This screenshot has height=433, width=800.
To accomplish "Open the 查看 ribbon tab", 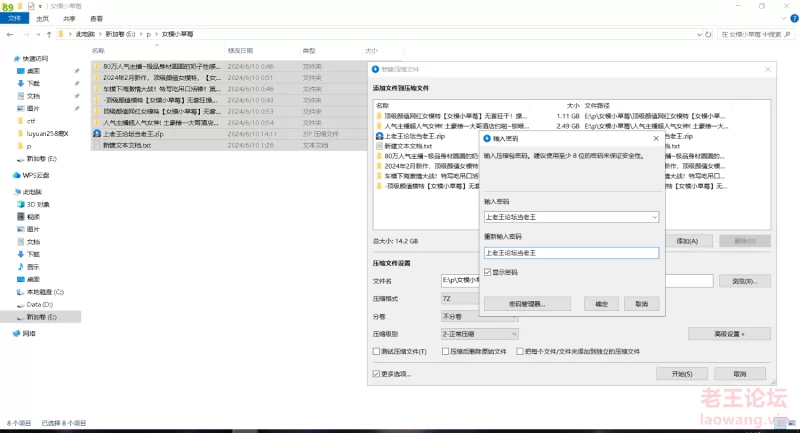I will tap(94, 18).
